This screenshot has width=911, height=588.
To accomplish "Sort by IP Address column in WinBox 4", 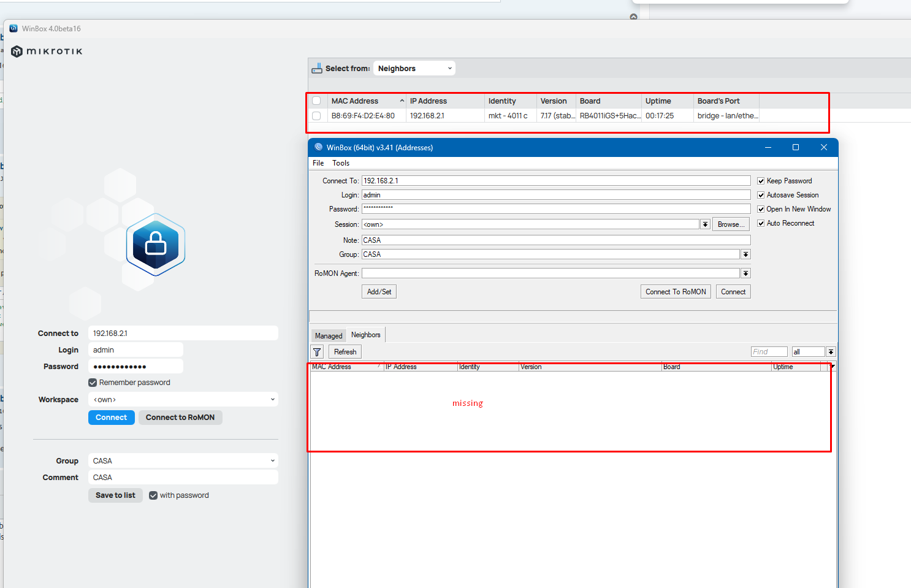I will point(445,101).
